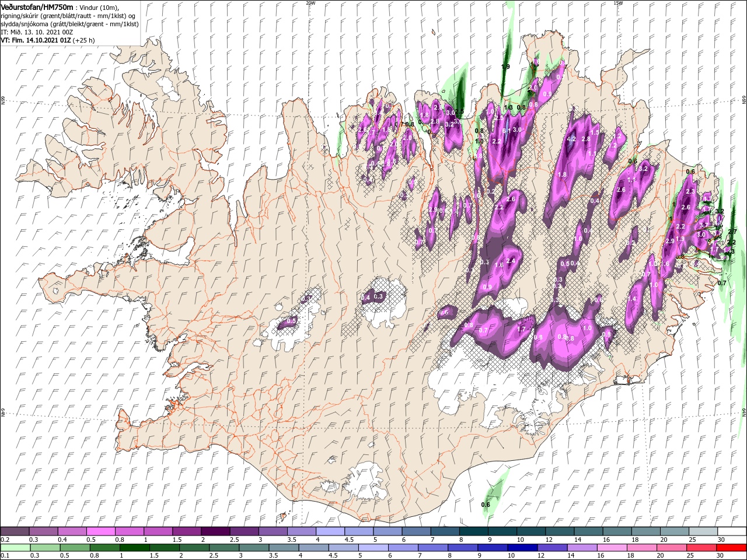Screen dimensions: 747x560
Task: Pick upper legend swatch between 1.5 and 2
Action: click(x=187, y=531)
